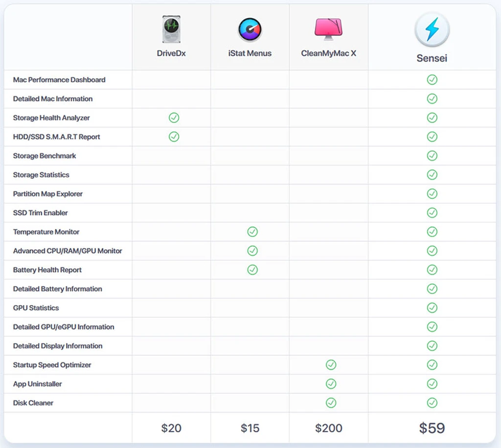Click DriveDx check mark for HDD/SSD S.M.A.R.T Report
Screen dimensions: 501x448
tap(174, 137)
